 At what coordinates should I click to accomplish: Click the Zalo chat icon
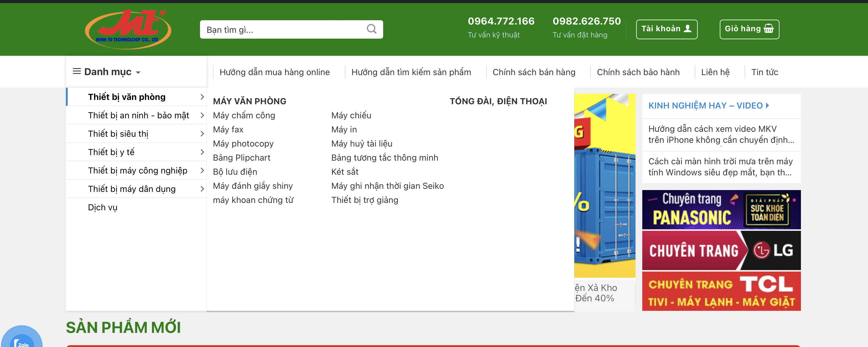coord(22,340)
